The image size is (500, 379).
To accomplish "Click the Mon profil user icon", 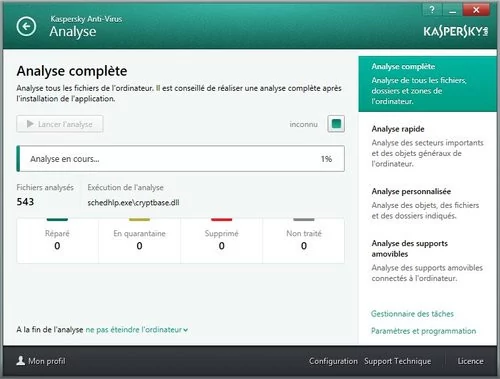I will pos(21,361).
